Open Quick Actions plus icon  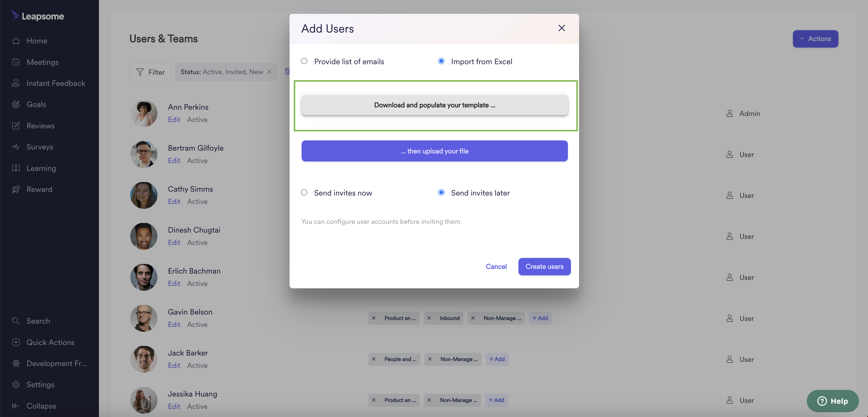click(16, 342)
